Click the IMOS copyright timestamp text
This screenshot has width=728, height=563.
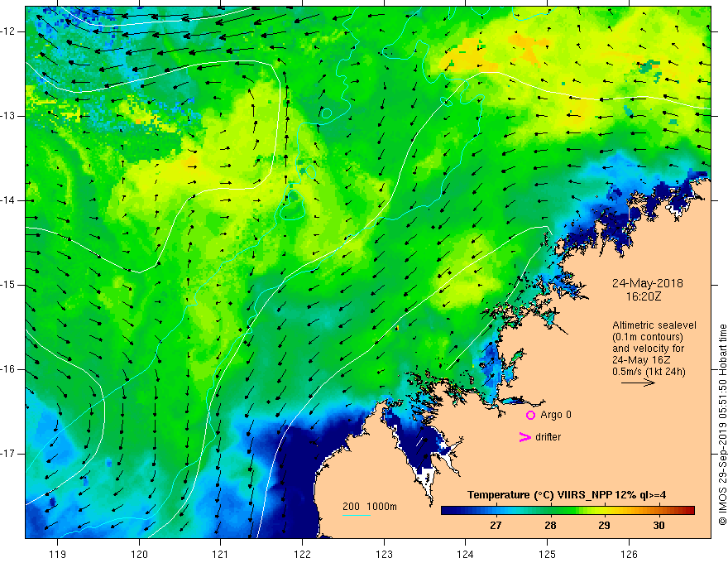coord(722,425)
